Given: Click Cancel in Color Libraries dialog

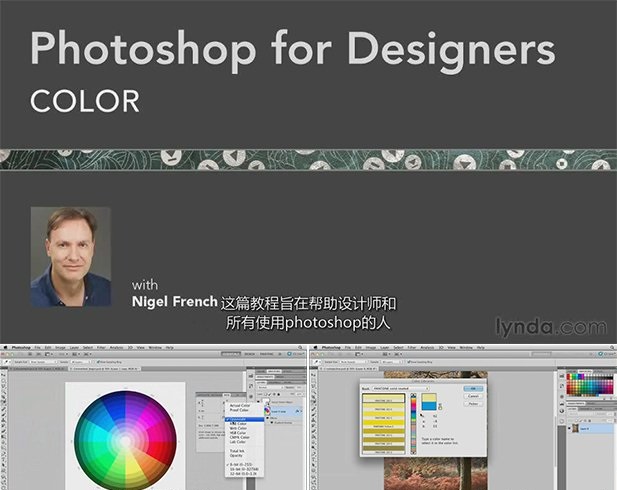Looking at the screenshot, I should (473, 396).
